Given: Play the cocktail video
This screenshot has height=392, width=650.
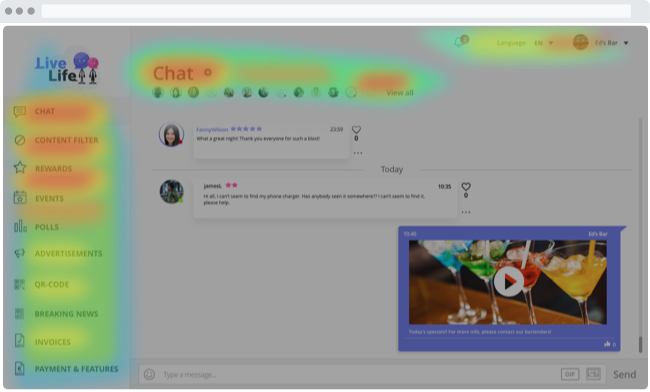Looking at the screenshot, I should click(509, 281).
